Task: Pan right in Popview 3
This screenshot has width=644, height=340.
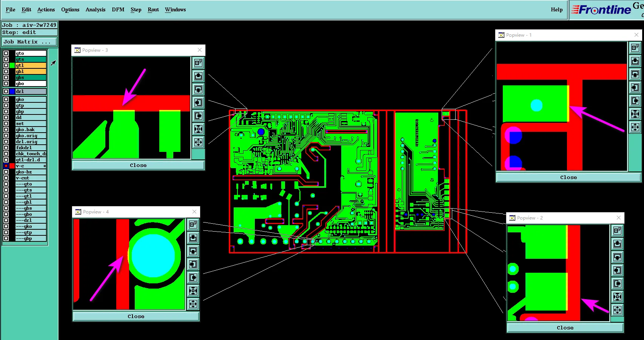Action: click(199, 116)
